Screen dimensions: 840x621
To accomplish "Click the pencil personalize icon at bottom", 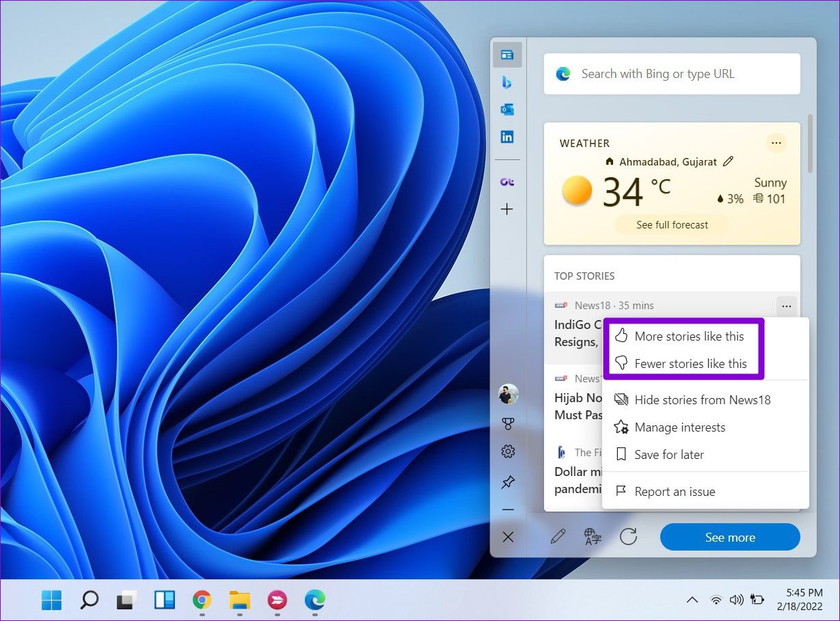I will tap(558, 537).
